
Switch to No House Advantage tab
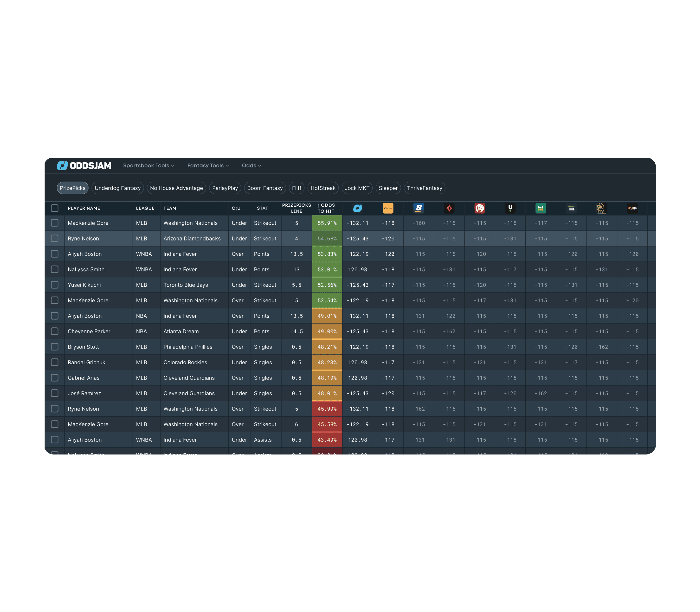point(177,188)
